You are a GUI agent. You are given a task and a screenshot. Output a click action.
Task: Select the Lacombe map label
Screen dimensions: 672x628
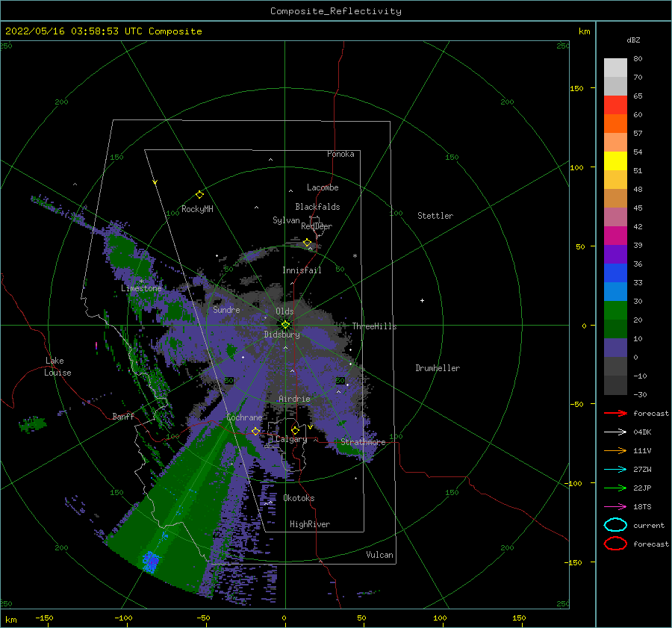(323, 187)
